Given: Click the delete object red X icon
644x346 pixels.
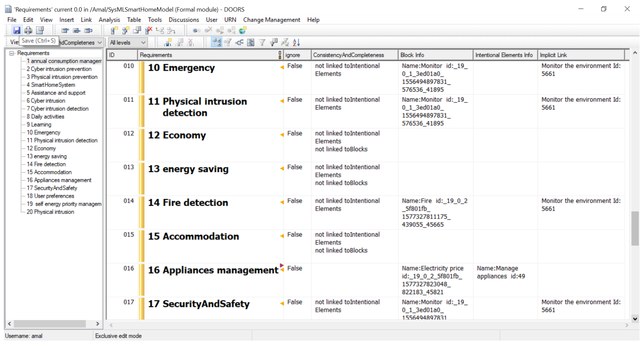Looking at the screenshot, I should (148, 30).
